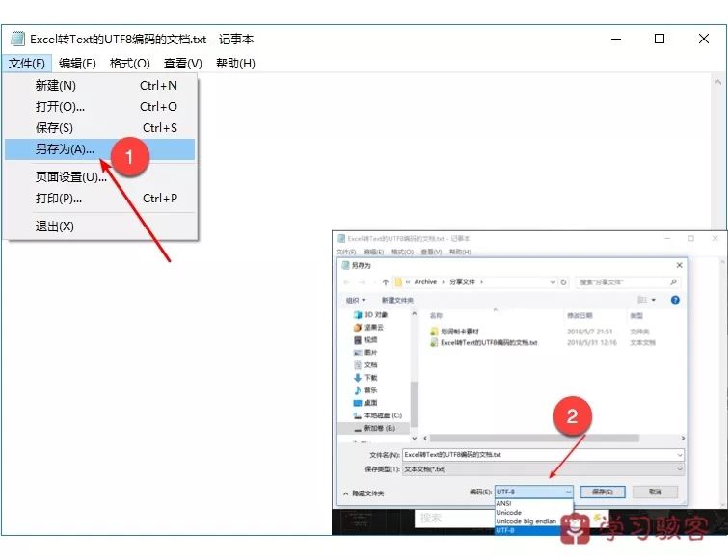The height and width of the screenshot is (560, 728).
Task: Choose 页面设置(U)... from the File menu
Action: coord(99,176)
